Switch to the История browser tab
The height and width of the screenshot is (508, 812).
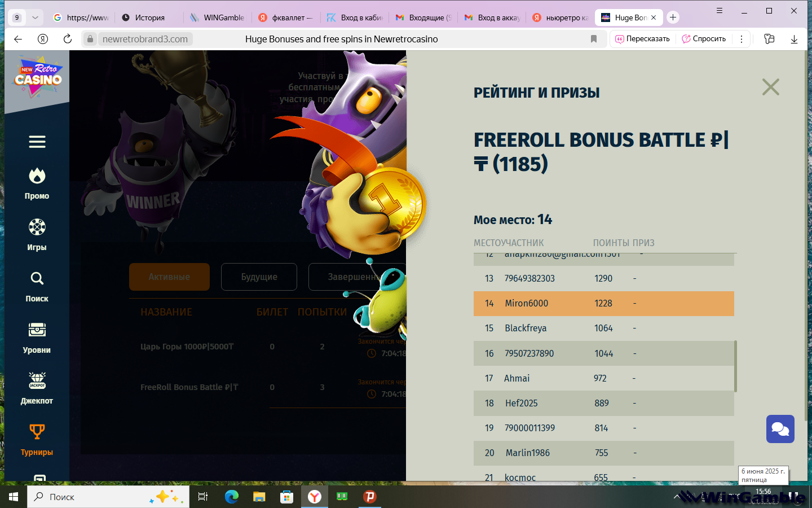click(x=149, y=17)
